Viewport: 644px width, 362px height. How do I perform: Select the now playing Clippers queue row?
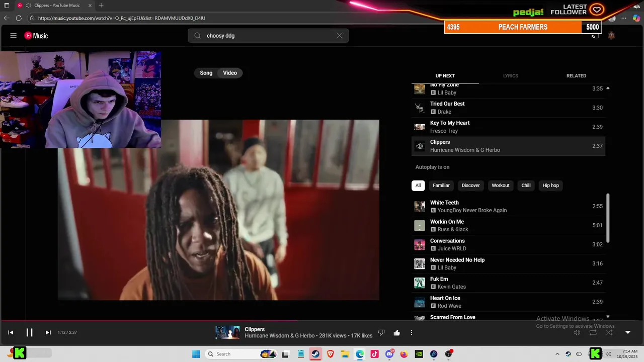[x=508, y=146]
